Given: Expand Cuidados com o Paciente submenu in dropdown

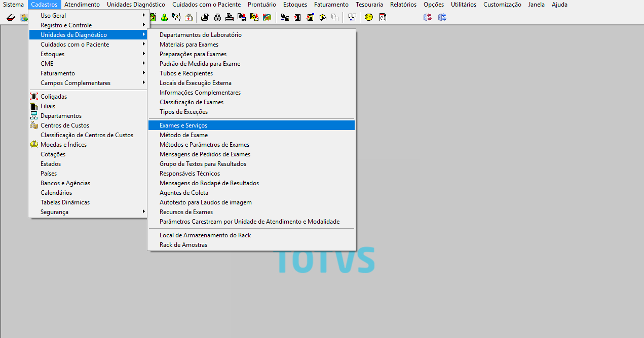Looking at the screenshot, I should [x=144, y=44].
